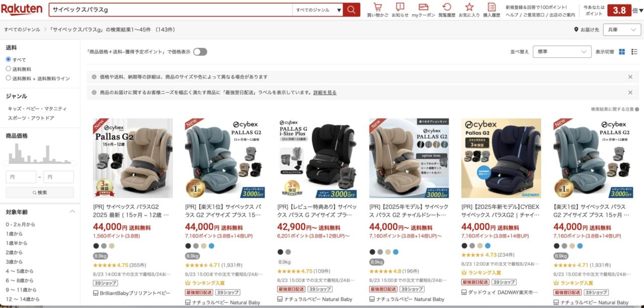Image resolution: width=644 pixels, height=308 pixels.
Task: Click the price filter 検索 button
Action: [40, 193]
